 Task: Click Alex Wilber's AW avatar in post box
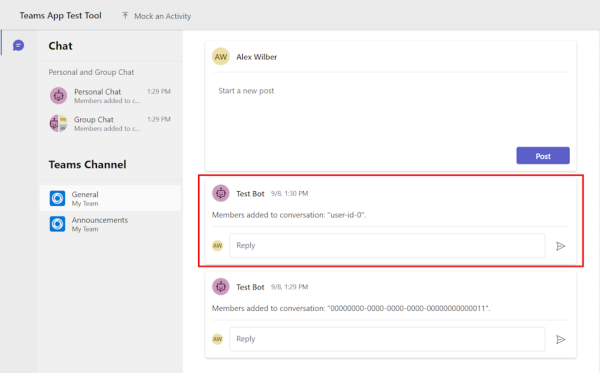[x=221, y=57]
